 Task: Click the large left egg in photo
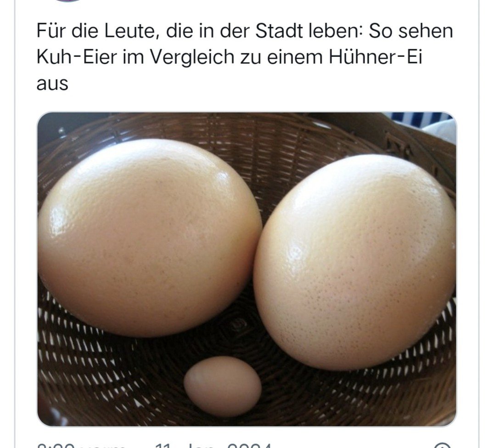coord(149,238)
